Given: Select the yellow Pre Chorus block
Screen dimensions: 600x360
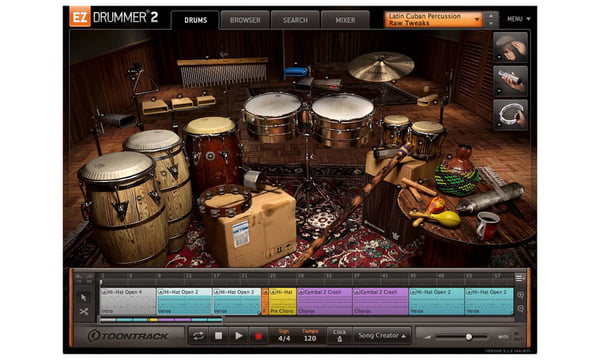Looking at the screenshot, I should [x=282, y=301].
